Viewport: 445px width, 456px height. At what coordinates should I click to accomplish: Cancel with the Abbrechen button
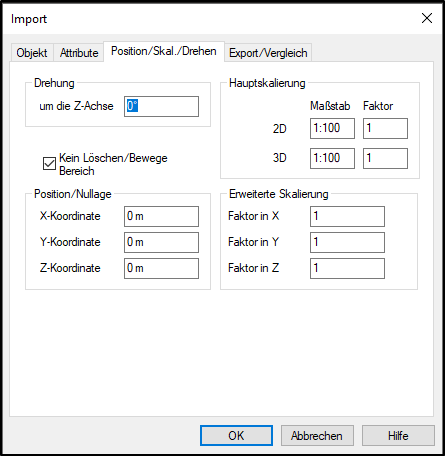[317, 435]
